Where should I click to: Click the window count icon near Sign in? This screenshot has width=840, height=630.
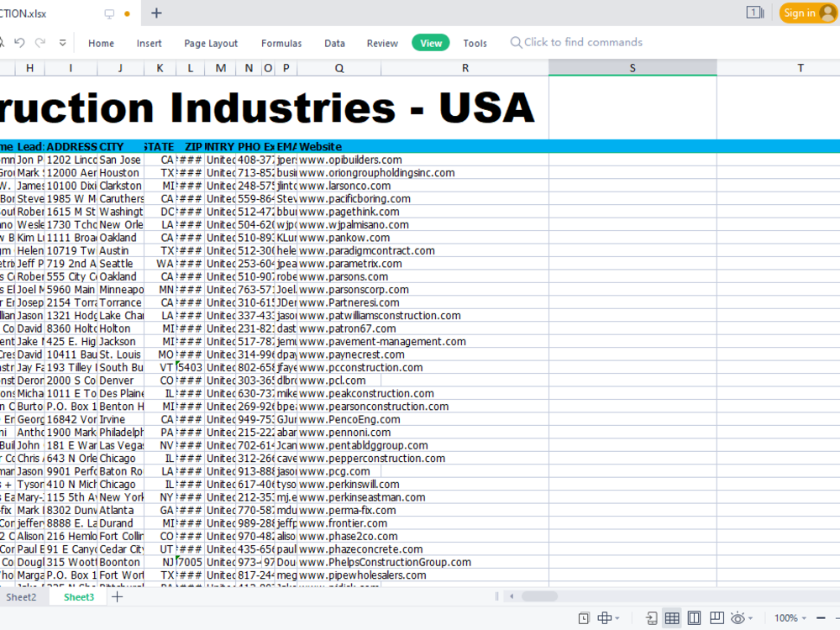pyautogui.click(x=755, y=13)
